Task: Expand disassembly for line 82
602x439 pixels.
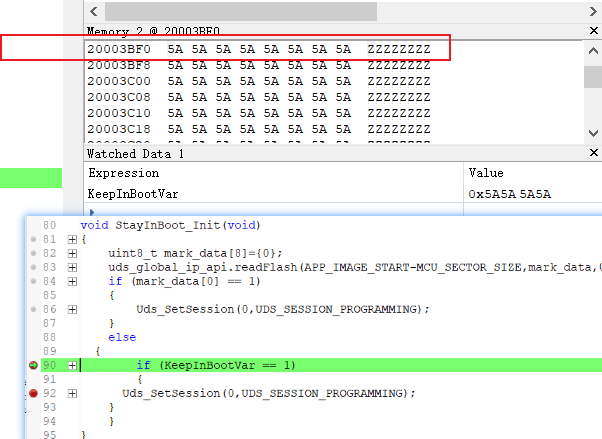Action: click(72, 253)
